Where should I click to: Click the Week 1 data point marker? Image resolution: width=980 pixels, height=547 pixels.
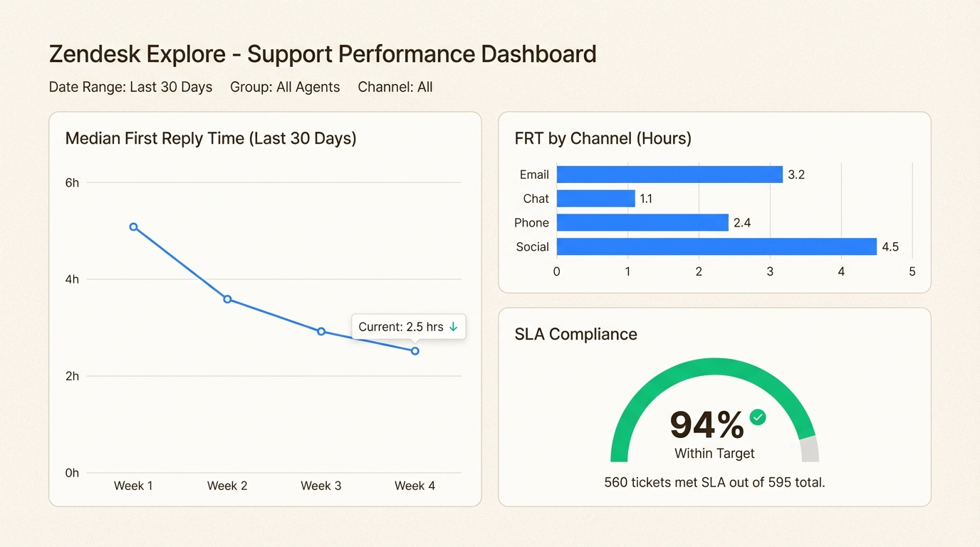[x=133, y=227]
